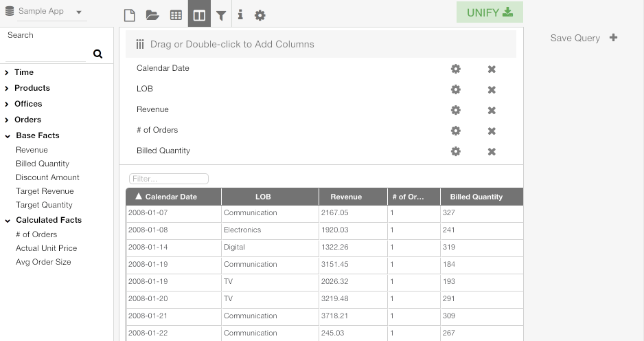Image resolution: width=644 pixels, height=341 pixels.
Task: Click the Save Query label
Action: point(575,38)
